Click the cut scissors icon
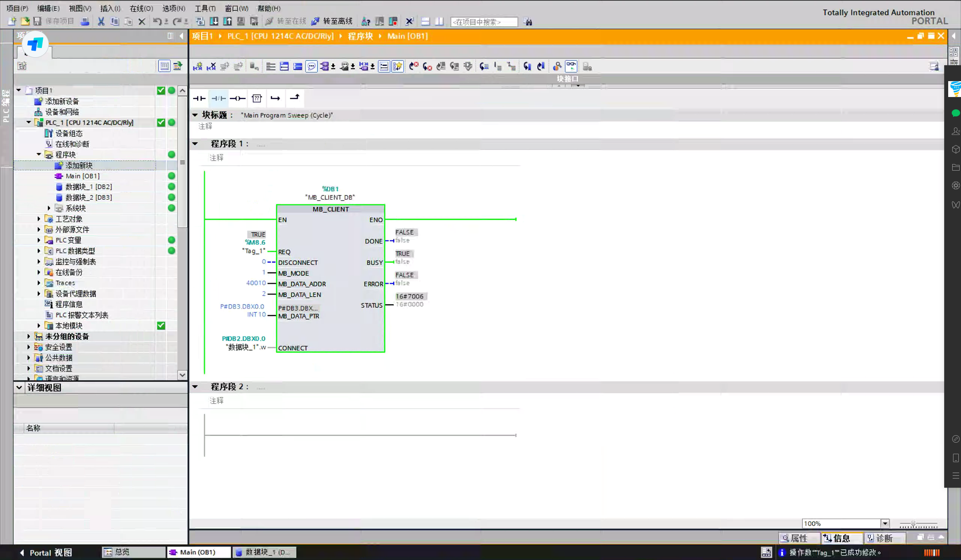Viewport: 961px width, 560px height. (x=101, y=21)
